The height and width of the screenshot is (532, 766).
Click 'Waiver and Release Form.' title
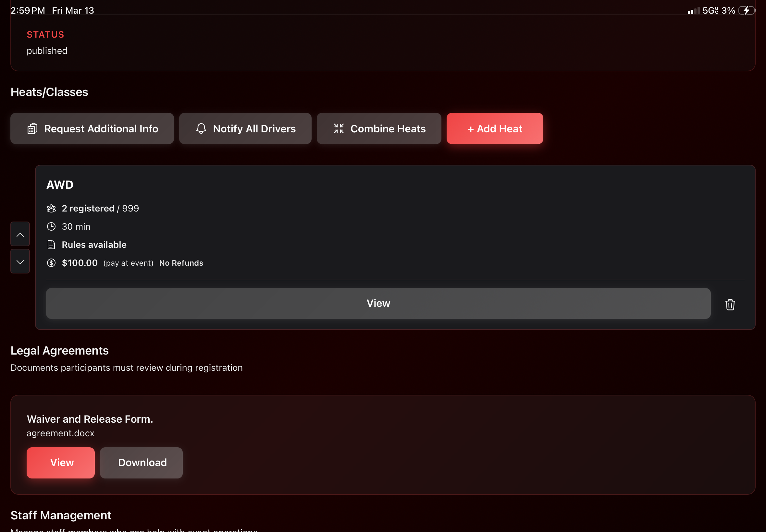[90, 419]
